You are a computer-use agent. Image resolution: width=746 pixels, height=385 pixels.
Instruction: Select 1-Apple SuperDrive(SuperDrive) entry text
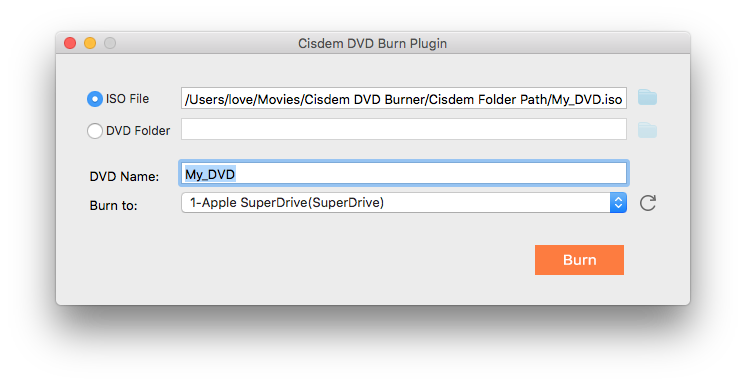pyautogui.click(x=287, y=203)
